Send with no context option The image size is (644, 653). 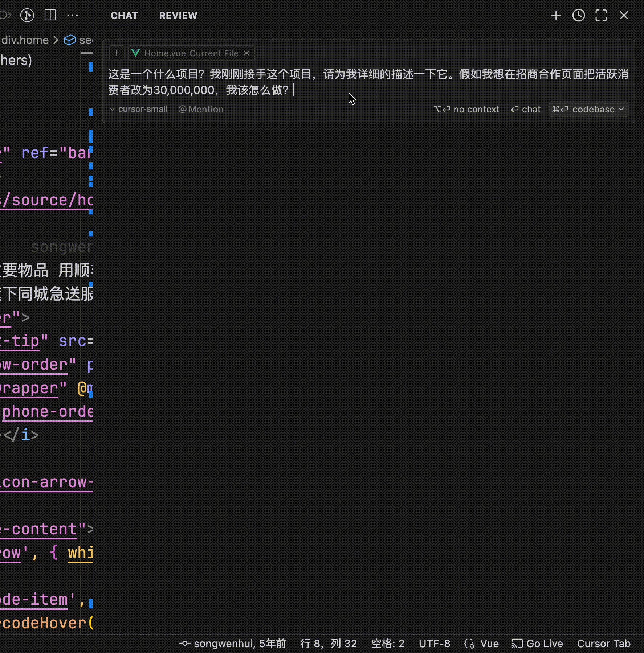pyautogui.click(x=466, y=109)
